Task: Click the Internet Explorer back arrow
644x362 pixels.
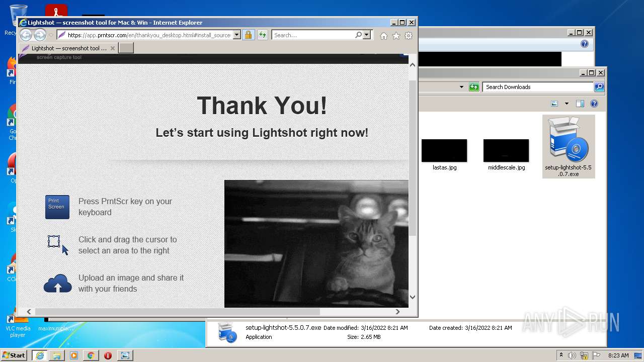Action: [x=26, y=35]
